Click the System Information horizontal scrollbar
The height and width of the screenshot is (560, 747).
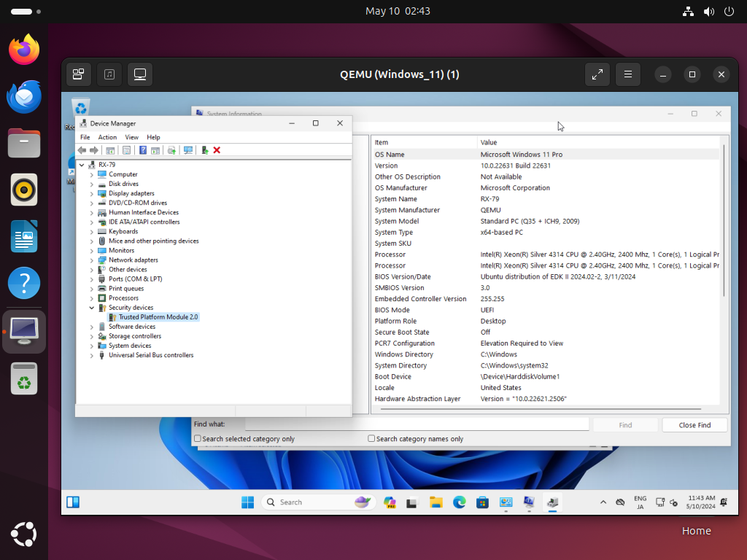pyautogui.click(x=541, y=409)
